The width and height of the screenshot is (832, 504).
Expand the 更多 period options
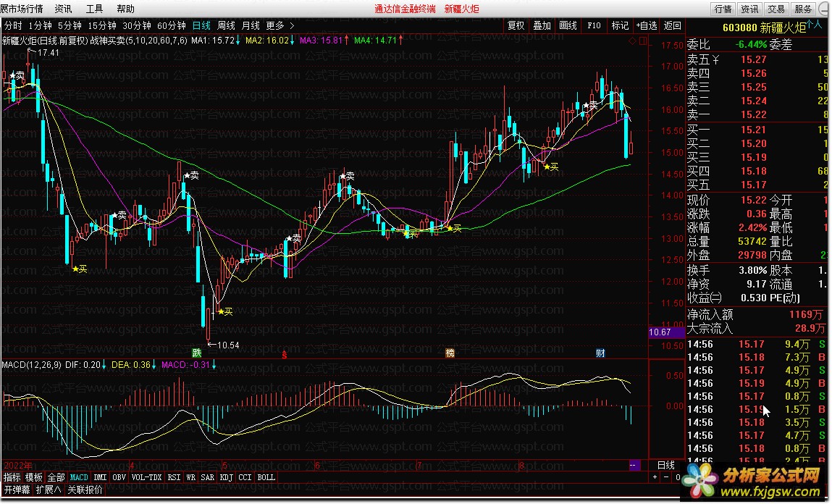pyautogui.click(x=280, y=25)
